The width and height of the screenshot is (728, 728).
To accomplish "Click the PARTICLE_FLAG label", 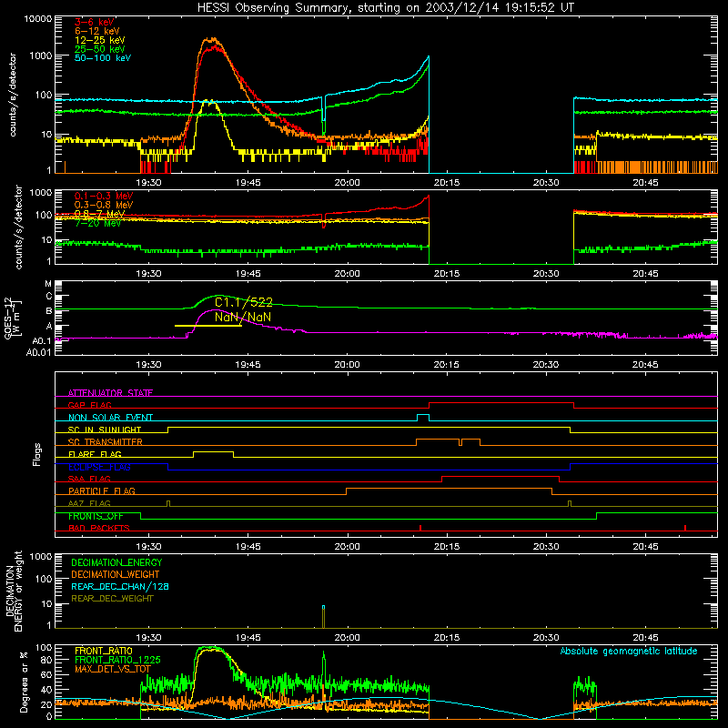I will point(102,491).
